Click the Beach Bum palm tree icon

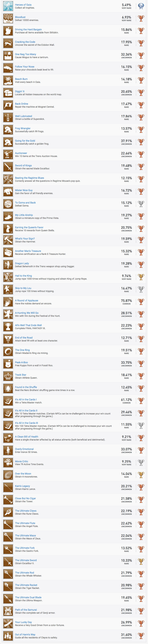click(x=8, y=81)
